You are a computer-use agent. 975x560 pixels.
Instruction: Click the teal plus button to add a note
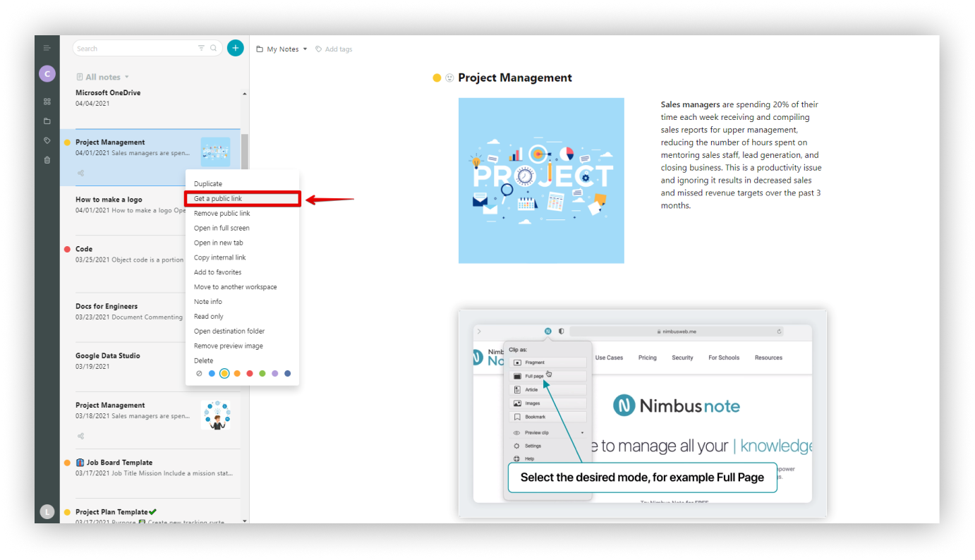[x=235, y=48]
